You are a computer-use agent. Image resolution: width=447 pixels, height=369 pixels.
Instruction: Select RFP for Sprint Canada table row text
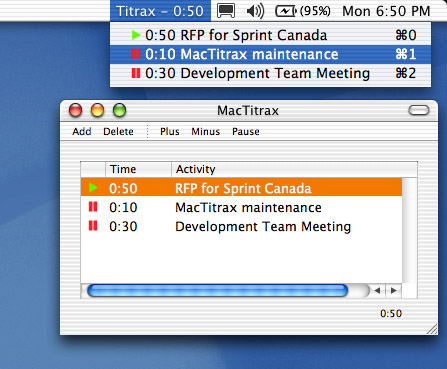coord(243,189)
